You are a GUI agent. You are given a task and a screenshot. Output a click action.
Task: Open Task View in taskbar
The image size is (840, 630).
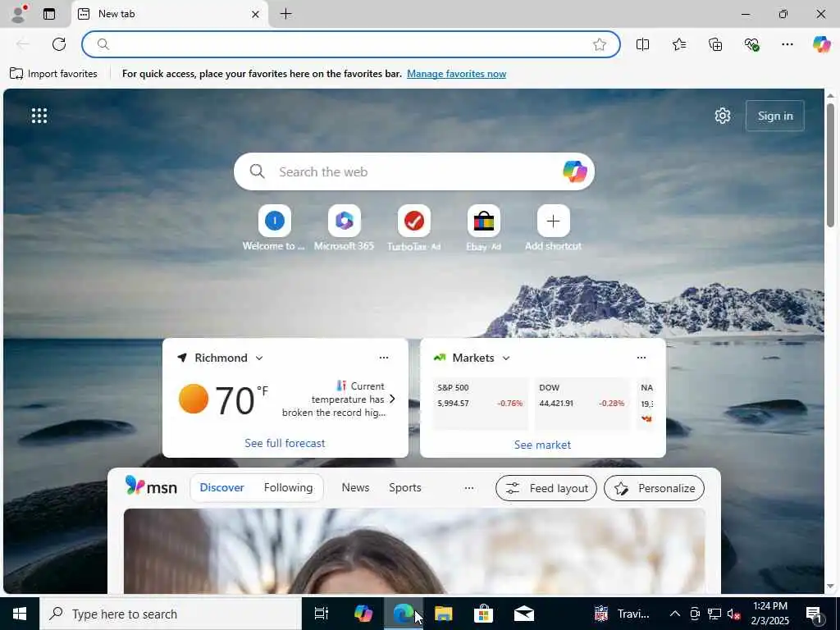(x=322, y=614)
